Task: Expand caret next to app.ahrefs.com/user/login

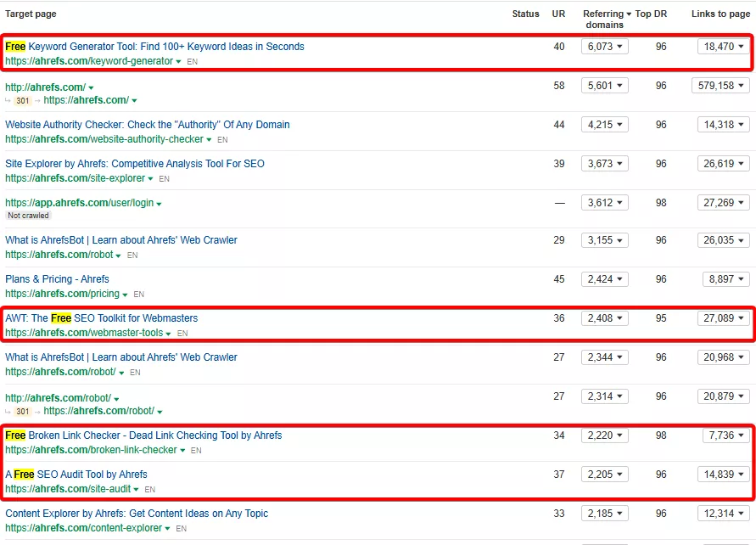Action: tap(160, 204)
